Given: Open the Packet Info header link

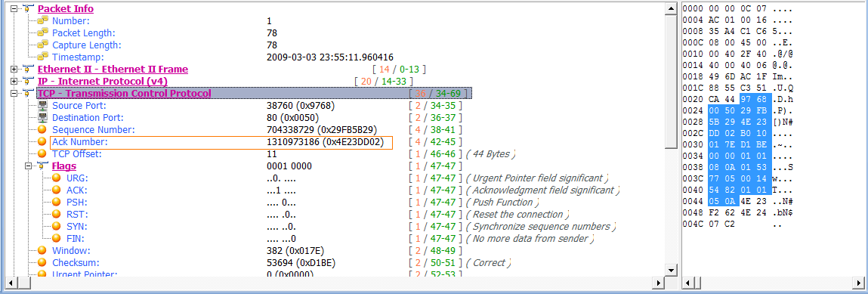Looking at the screenshot, I should coord(65,8).
